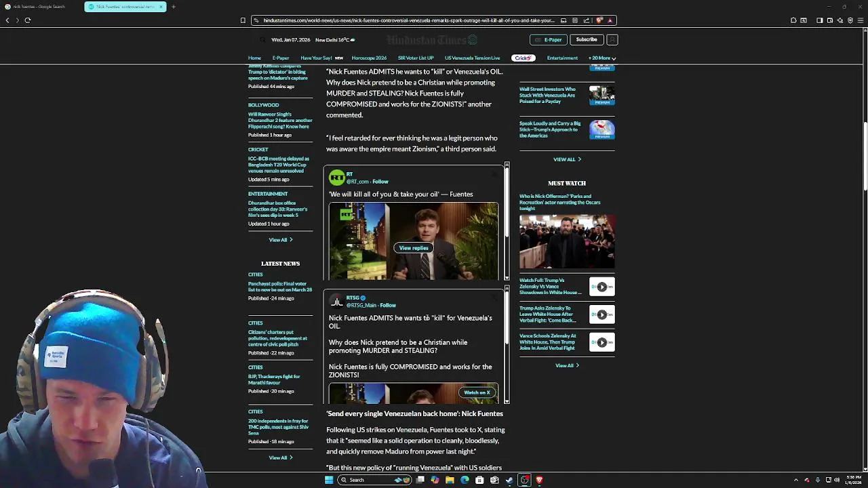Open E-Paper button in site header
Viewport: 868px width, 488px height.
(x=549, y=39)
